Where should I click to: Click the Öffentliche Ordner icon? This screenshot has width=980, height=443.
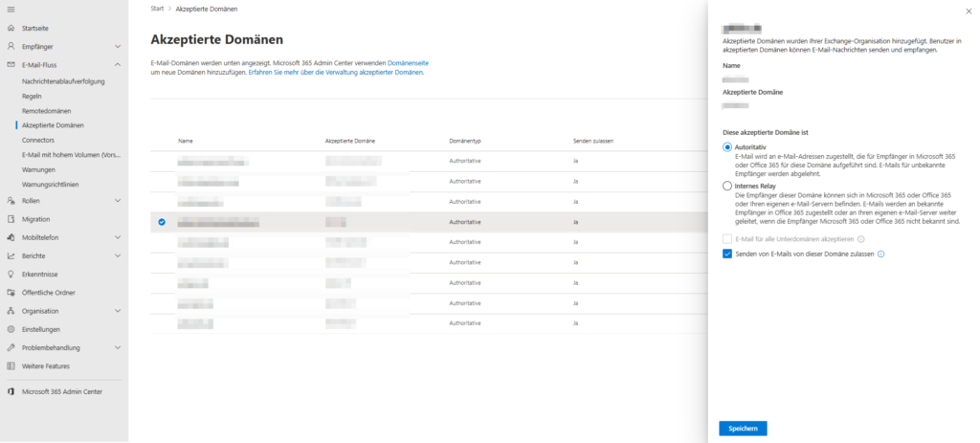tap(11, 293)
